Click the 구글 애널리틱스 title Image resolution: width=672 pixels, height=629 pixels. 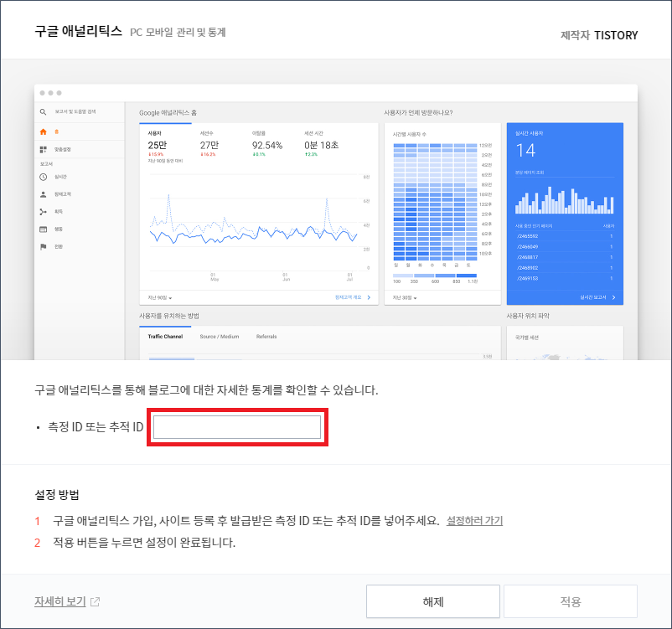click(79, 31)
